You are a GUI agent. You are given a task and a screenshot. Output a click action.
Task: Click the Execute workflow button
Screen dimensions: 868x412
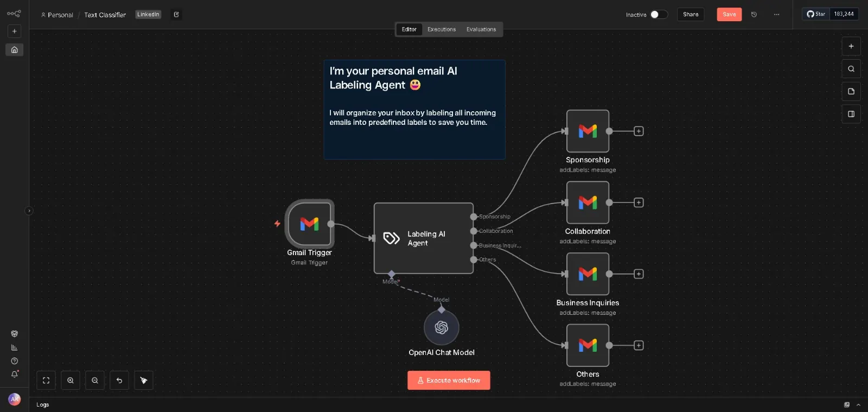[449, 381]
